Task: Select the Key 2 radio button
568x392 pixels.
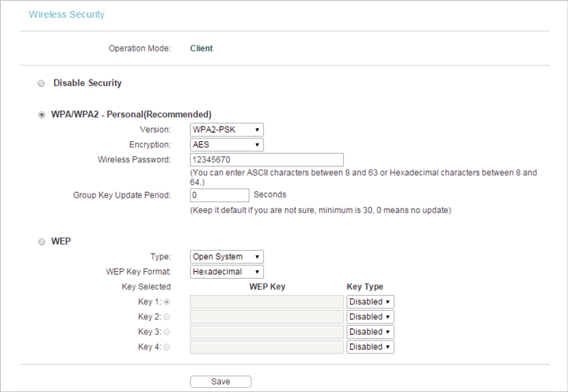Action: (x=166, y=317)
